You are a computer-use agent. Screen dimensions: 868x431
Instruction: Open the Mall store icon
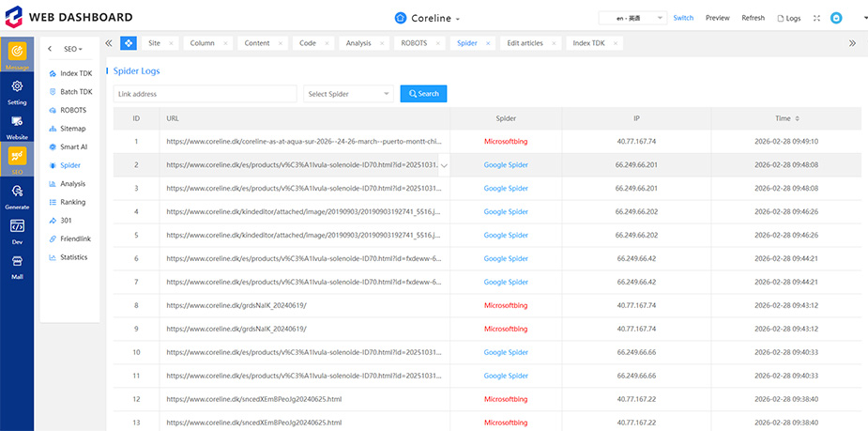pyautogui.click(x=17, y=265)
